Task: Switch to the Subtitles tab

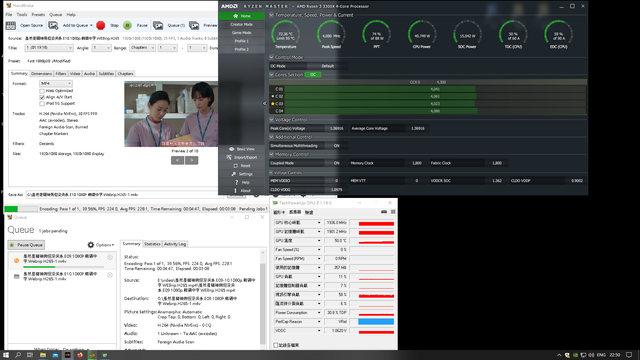Action: [106, 74]
